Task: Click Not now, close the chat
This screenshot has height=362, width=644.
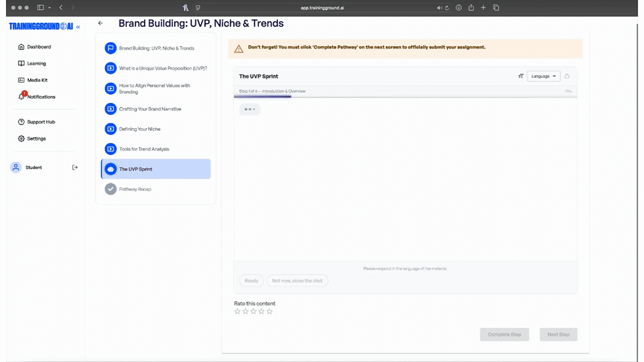Action: tap(297, 281)
